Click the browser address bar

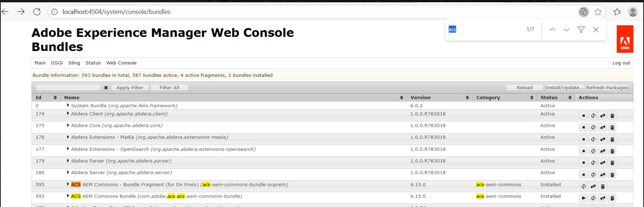312,12
